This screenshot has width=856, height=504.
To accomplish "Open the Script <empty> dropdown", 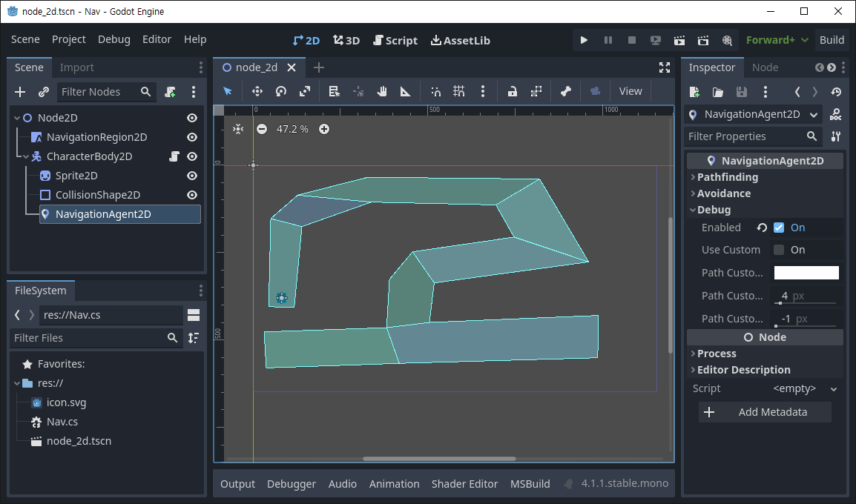I will pos(806,388).
